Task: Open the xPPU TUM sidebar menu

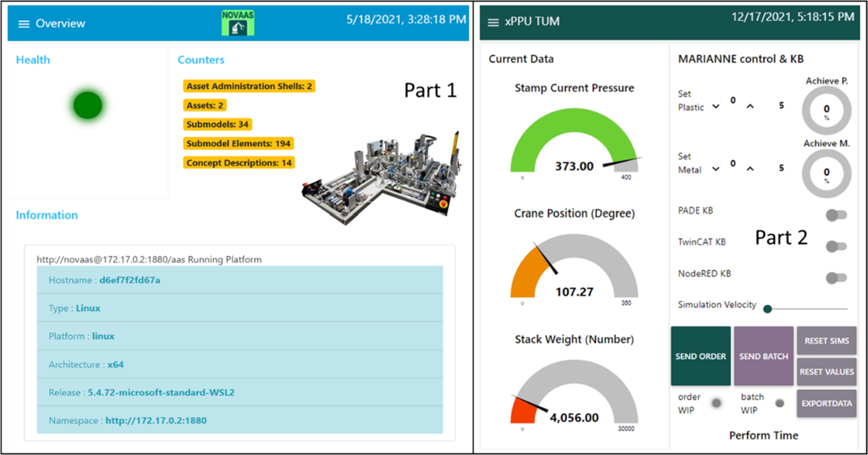Action: coord(493,22)
